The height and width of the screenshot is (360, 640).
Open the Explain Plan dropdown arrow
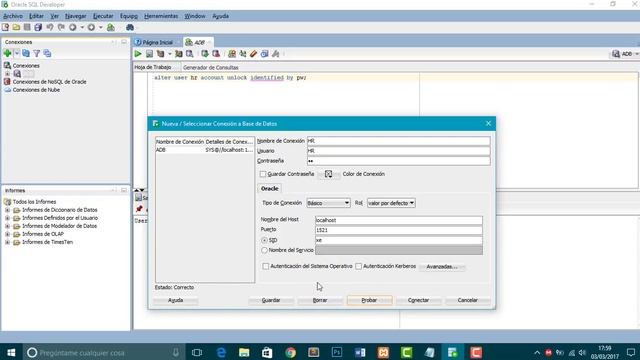point(169,54)
